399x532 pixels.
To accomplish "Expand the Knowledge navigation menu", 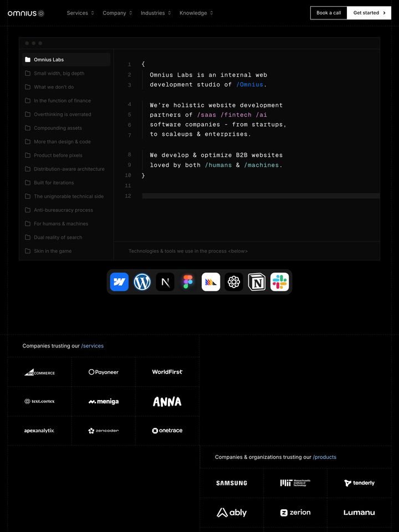I will tap(196, 13).
